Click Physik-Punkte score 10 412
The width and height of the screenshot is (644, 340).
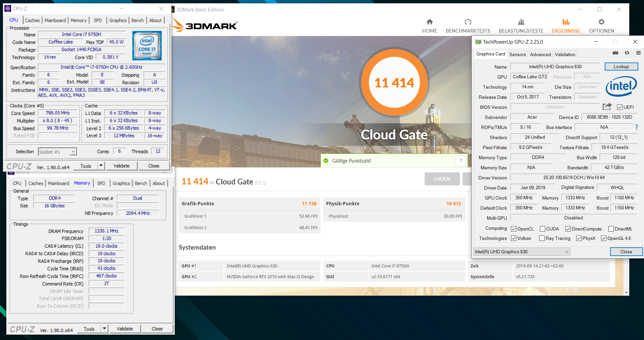(454, 204)
